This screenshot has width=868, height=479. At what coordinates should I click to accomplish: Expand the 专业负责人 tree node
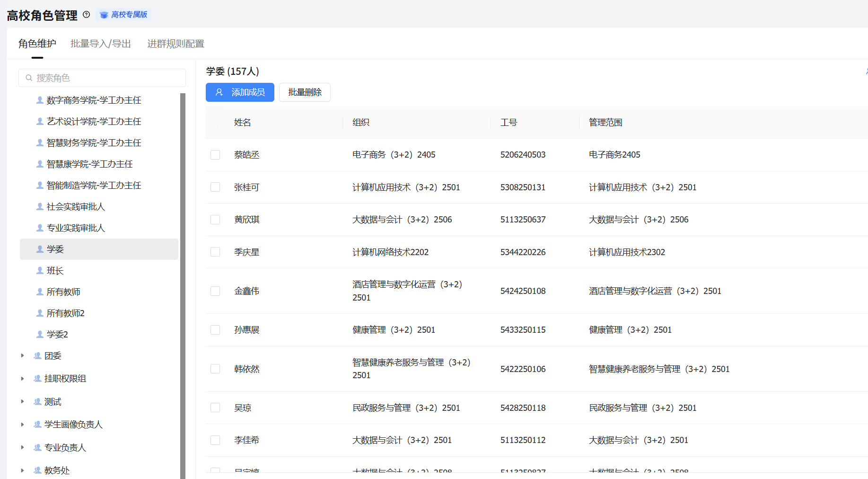pos(22,447)
